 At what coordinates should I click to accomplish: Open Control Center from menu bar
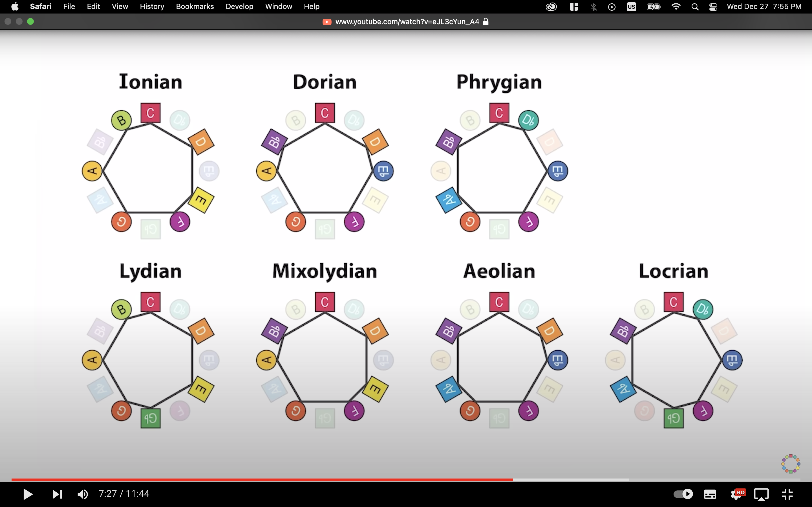[713, 7]
